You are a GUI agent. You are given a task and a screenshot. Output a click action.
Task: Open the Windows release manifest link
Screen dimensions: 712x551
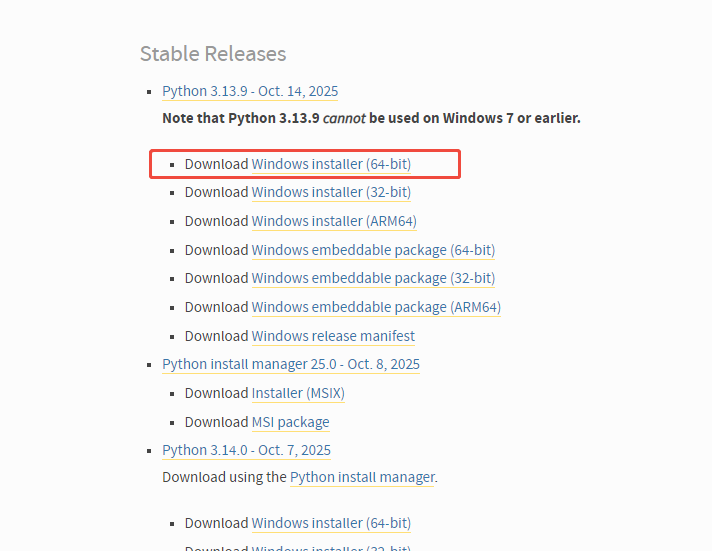(x=333, y=336)
